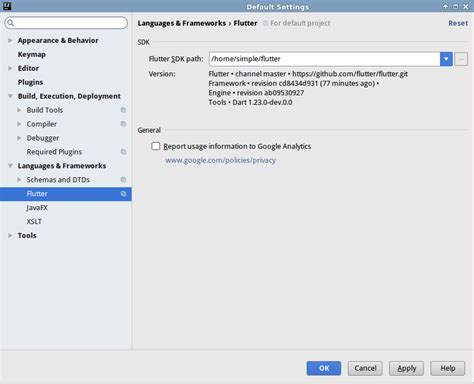Select the Keymap settings page

tap(32, 54)
